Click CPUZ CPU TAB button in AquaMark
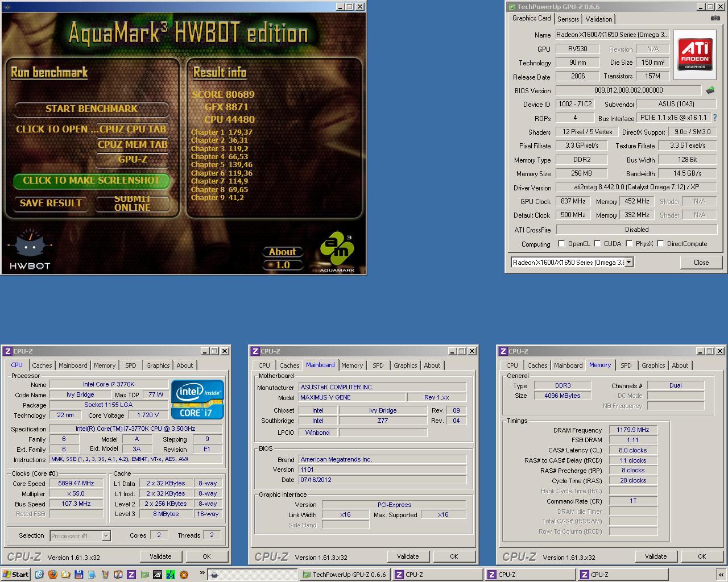 click(x=133, y=129)
